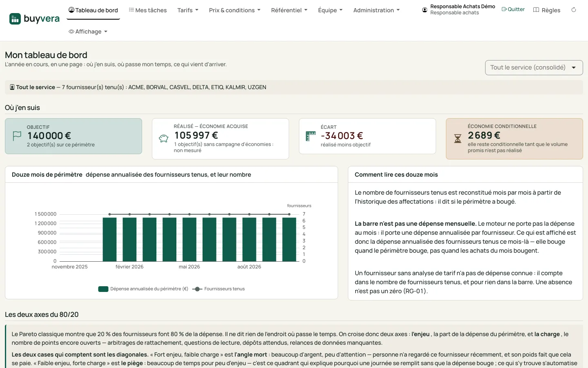Click the badge icon beside Tout le service
Viewport: 588px width, 368px height.
12,87
